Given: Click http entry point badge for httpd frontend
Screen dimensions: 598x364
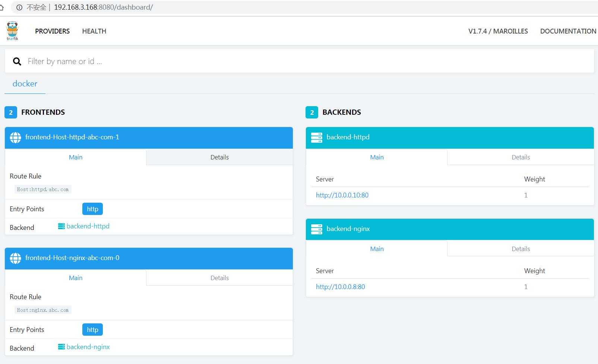Looking at the screenshot, I should click(x=92, y=209).
